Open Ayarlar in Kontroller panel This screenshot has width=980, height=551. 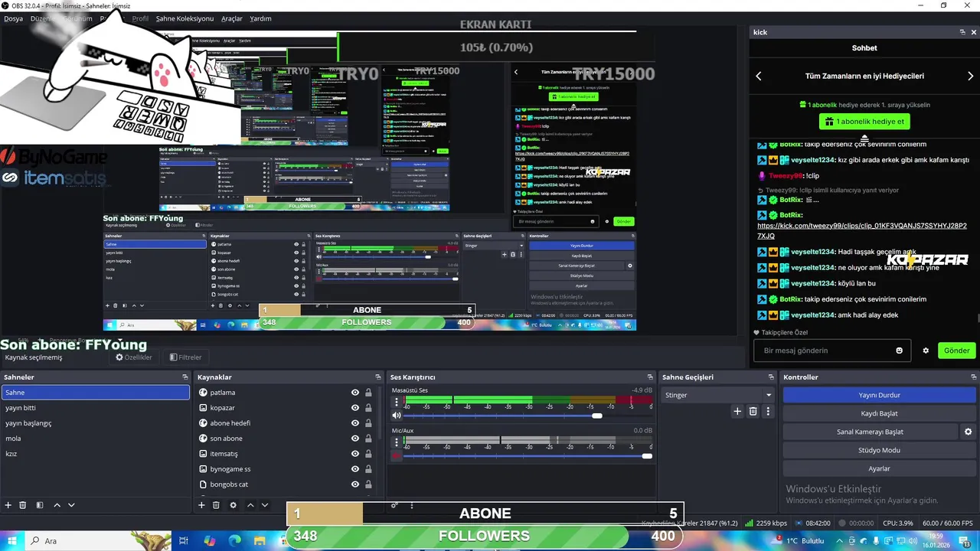879,468
